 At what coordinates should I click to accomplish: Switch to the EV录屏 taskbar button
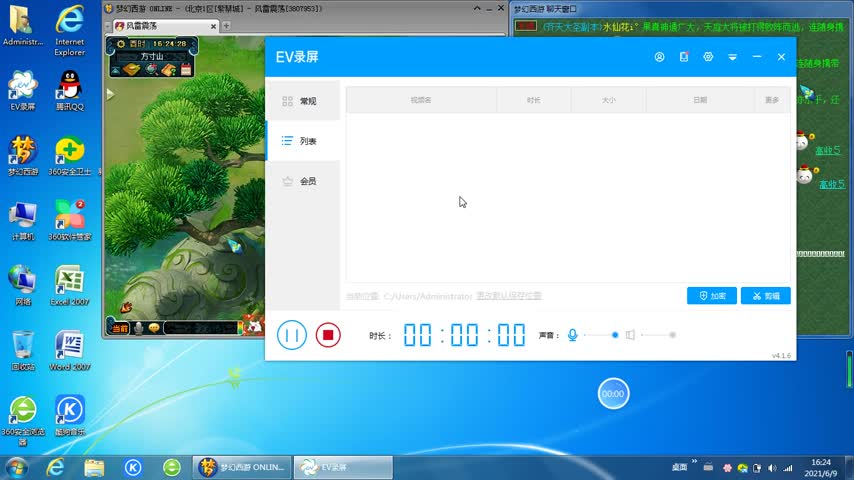[343, 467]
